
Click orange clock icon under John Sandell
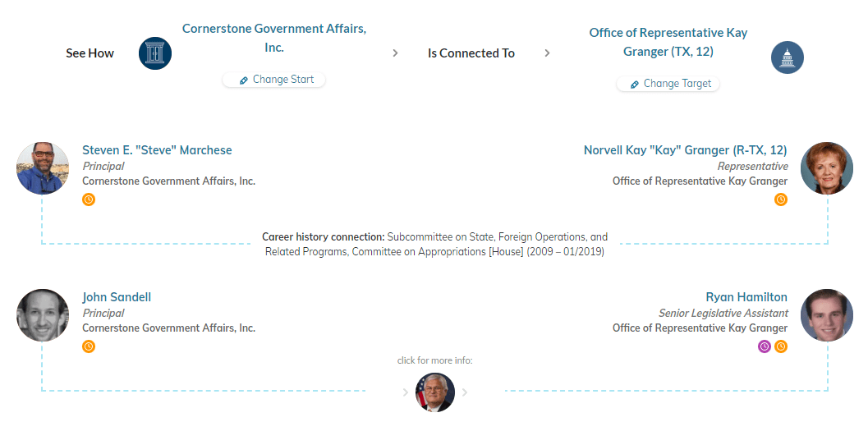(89, 346)
